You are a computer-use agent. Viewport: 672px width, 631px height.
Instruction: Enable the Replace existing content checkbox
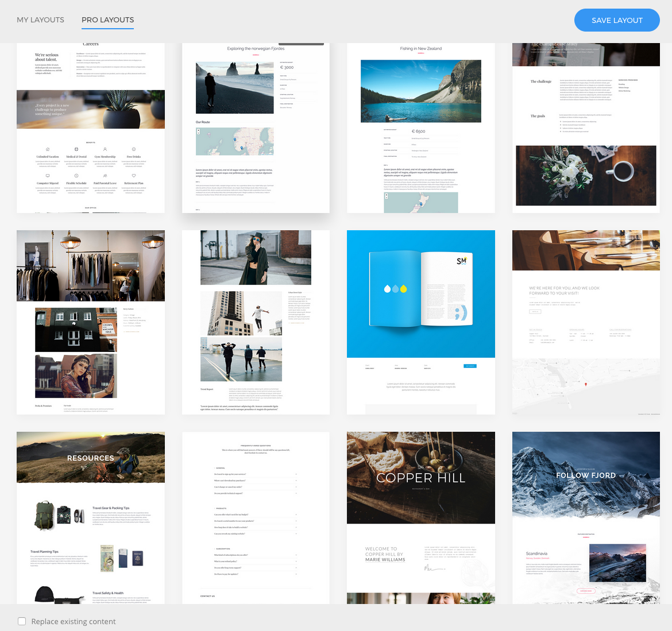pos(22,621)
